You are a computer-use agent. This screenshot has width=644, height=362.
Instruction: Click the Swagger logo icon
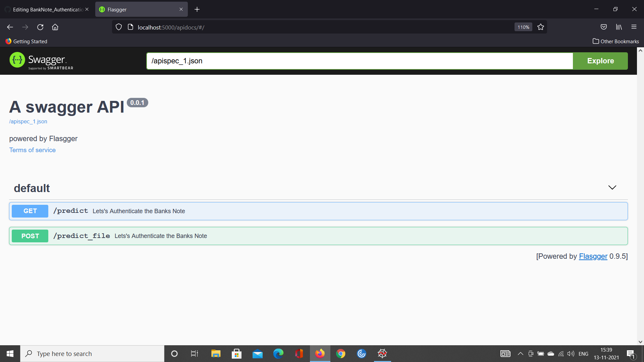pos(17,60)
